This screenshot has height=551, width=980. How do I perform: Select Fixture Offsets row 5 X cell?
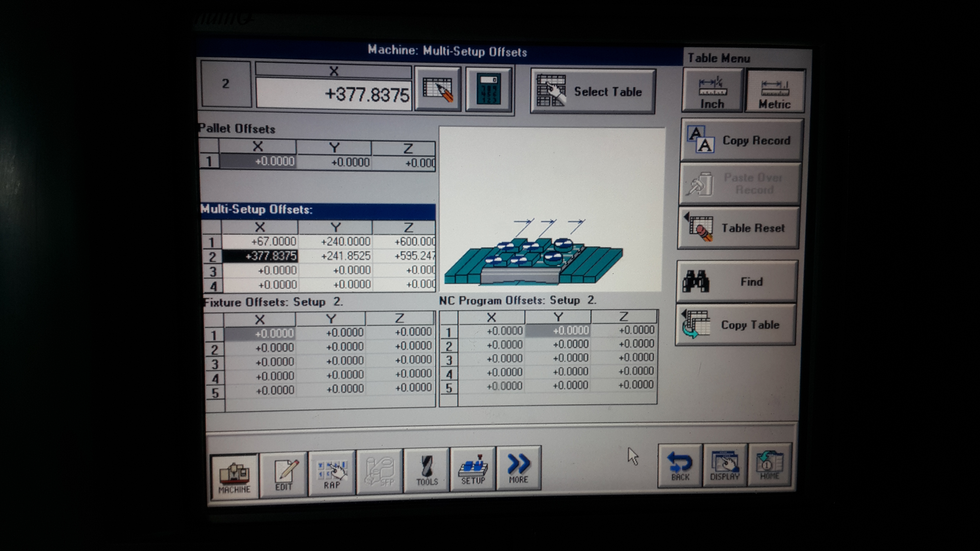[x=261, y=390]
